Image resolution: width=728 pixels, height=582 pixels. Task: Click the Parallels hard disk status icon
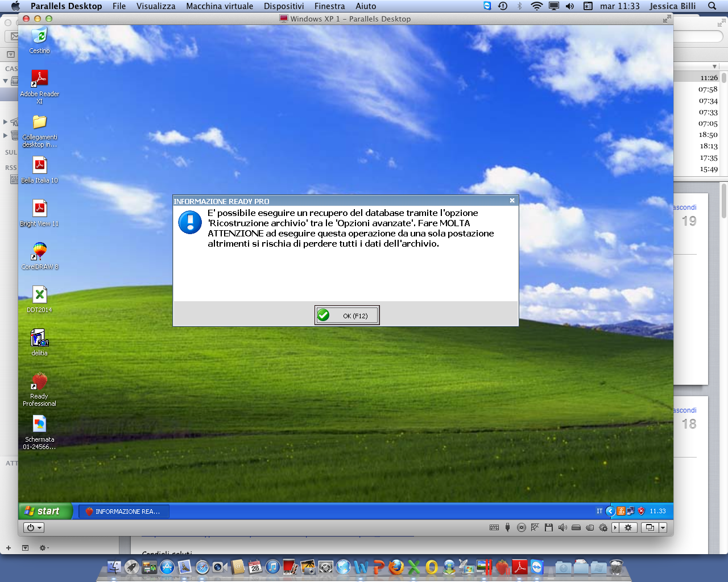576,527
